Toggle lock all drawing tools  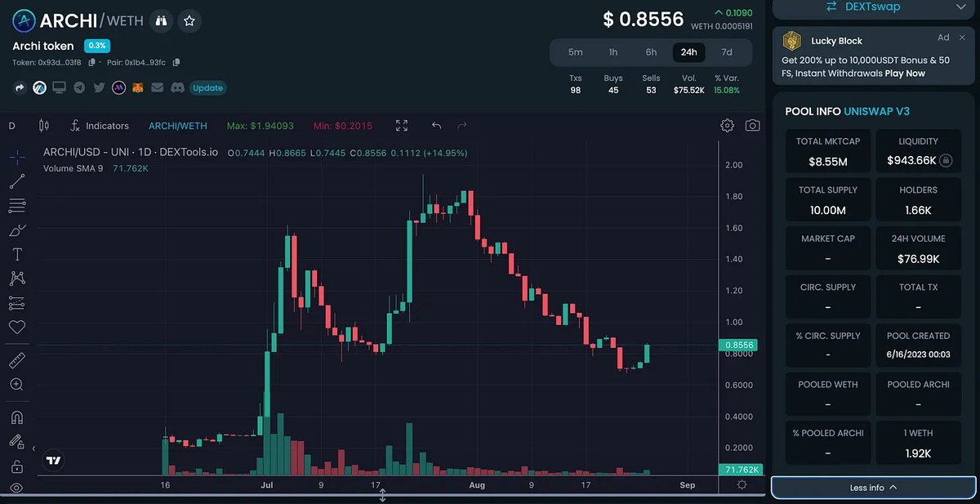point(17,466)
